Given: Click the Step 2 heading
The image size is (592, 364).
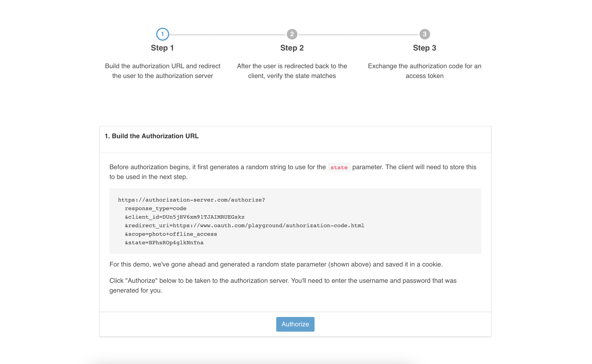Looking at the screenshot, I should click(x=292, y=48).
